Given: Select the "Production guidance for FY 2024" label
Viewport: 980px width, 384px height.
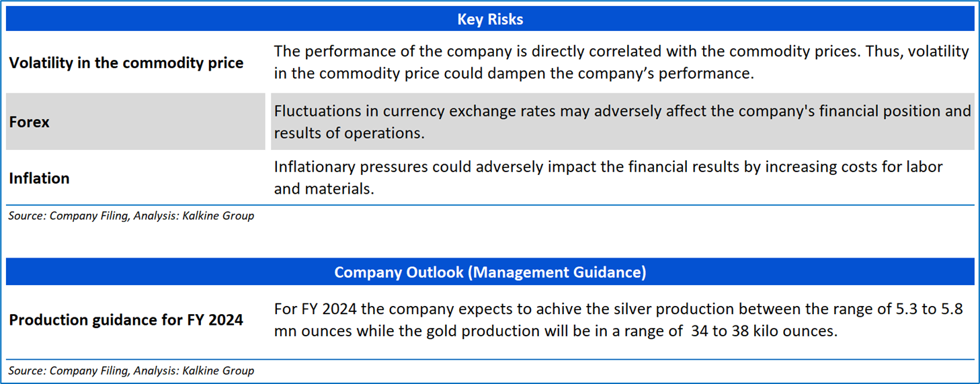Looking at the screenshot, I should [x=126, y=319].
